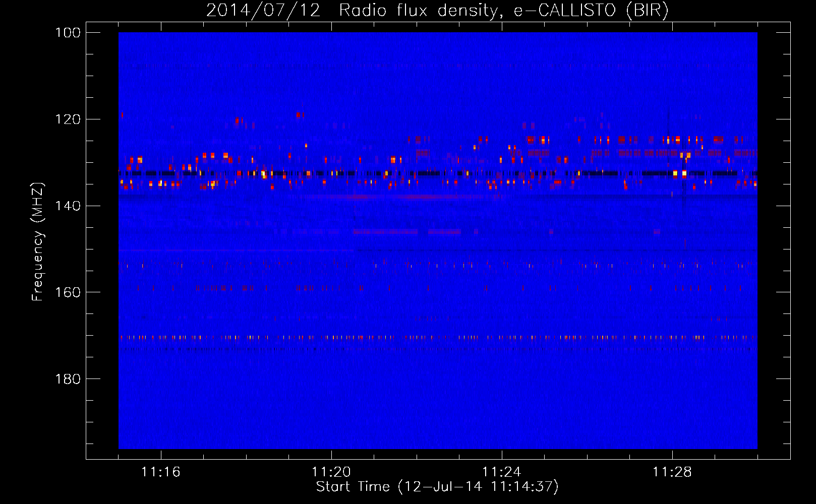
Task: Click the plot title '2014/07/12 Radio flux density, e-CALLISTO (BIR)'
Action: pyautogui.click(x=437, y=11)
